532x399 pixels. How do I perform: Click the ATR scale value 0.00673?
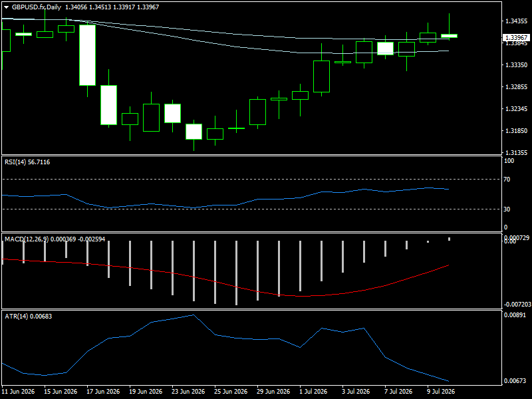[515, 381]
